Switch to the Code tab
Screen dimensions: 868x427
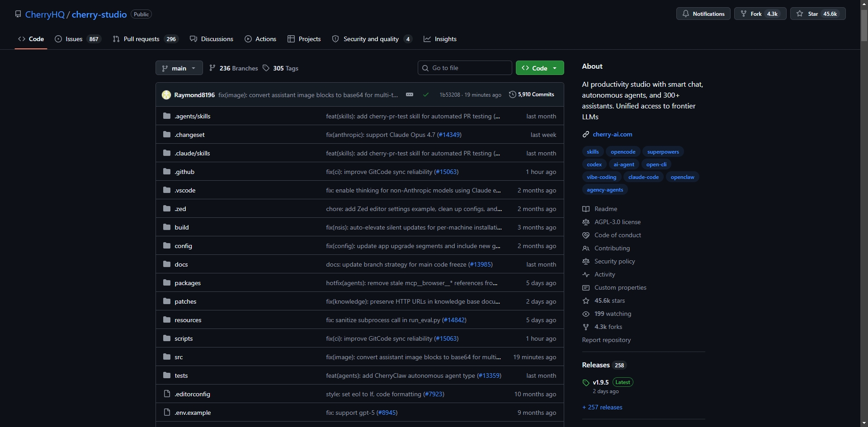(x=31, y=39)
